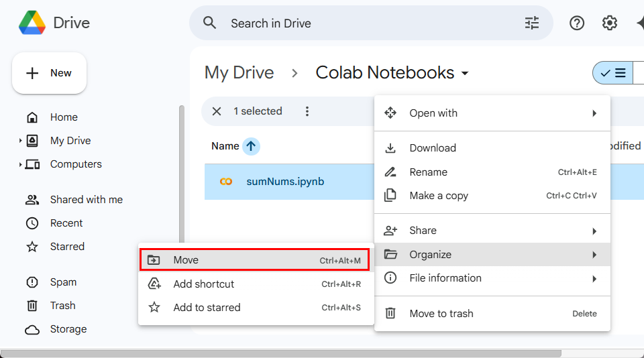Open Shared with me in the sidebar
This screenshot has height=358, width=644.
coord(87,200)
